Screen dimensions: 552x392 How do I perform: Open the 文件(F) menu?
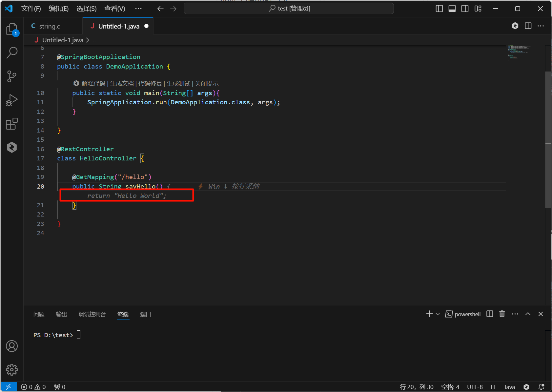tap(31, 9)
